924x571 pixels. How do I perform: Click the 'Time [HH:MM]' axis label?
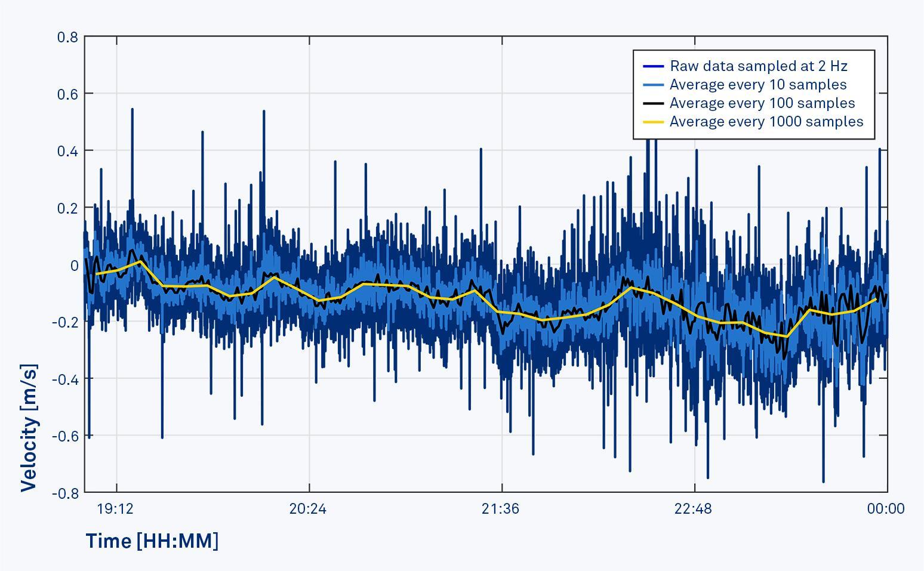point(153,541)
